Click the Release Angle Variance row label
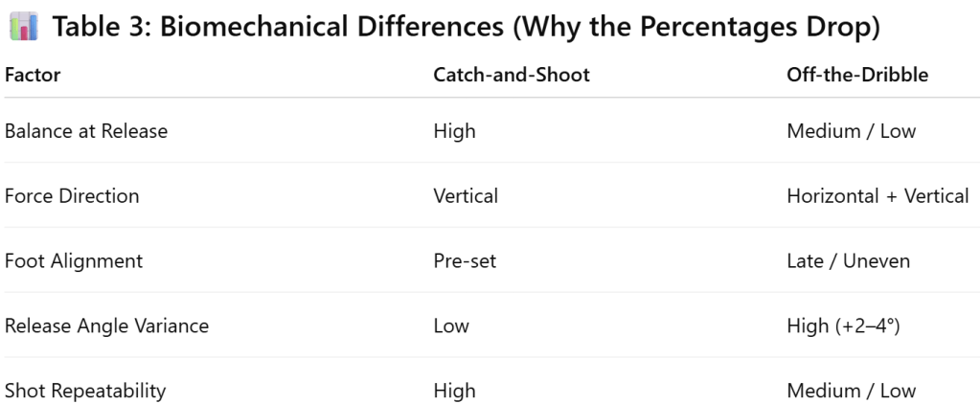The width and height of the screenshot is (980, 404). [106, 325]
